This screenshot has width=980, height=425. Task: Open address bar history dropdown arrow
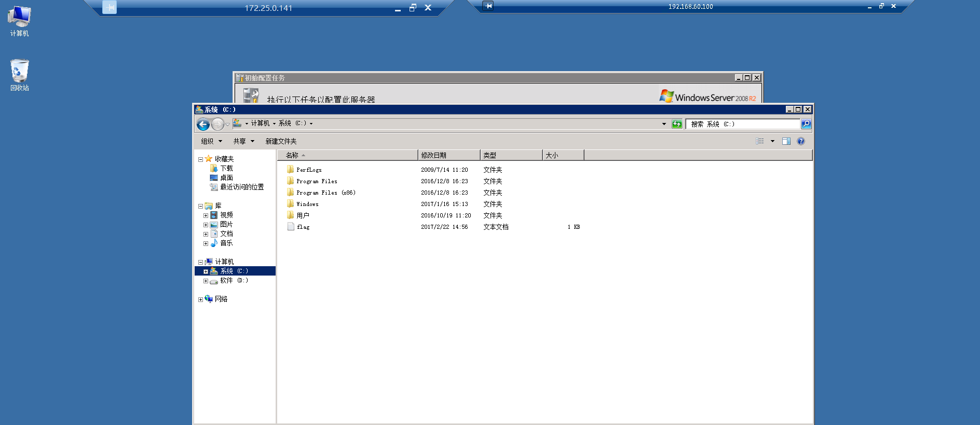[664, 124]
